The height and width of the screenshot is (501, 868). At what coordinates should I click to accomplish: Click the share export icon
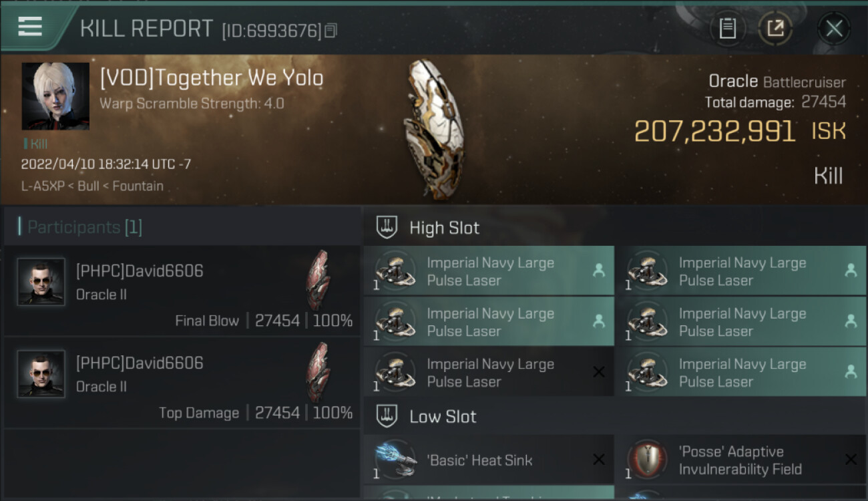click(775, 29)
